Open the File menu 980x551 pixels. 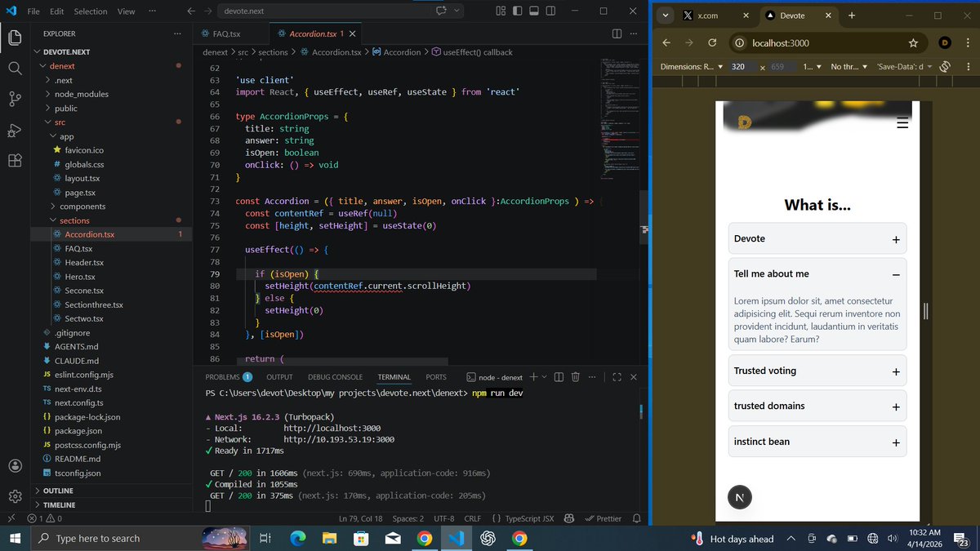33,11
